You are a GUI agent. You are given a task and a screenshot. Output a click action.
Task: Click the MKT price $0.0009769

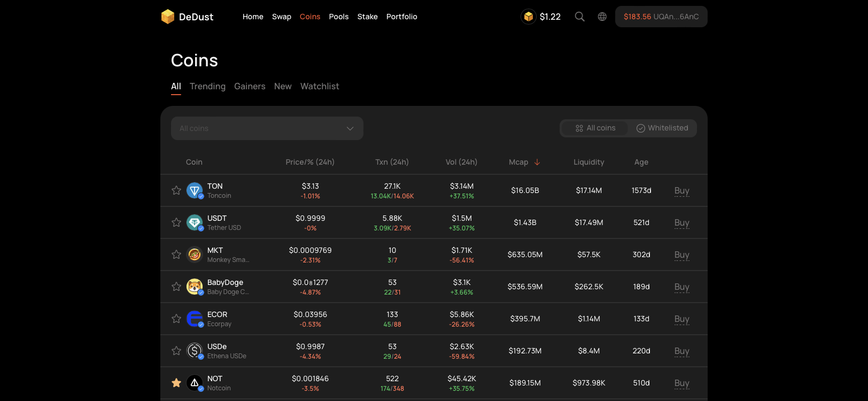(311, 250)
